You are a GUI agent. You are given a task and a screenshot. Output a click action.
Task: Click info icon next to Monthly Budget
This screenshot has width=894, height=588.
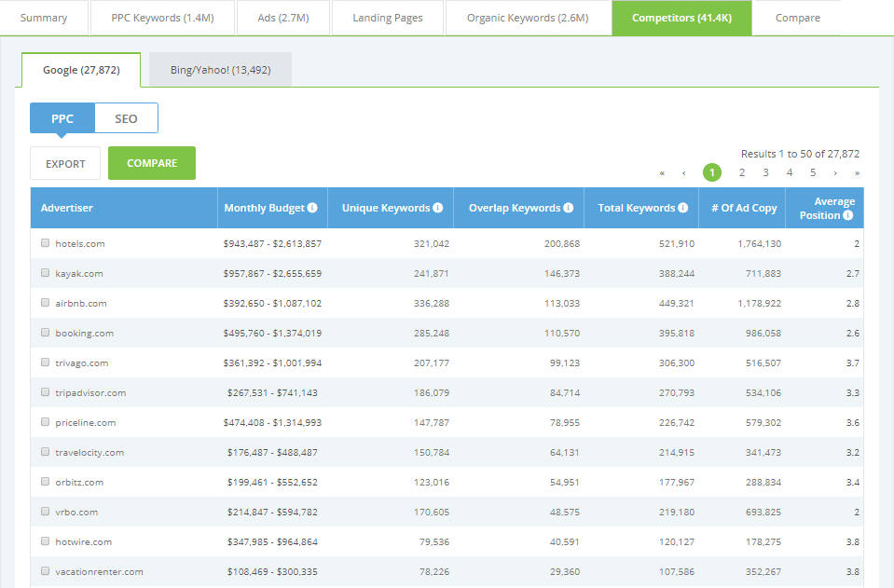click(x=312, y=208)
